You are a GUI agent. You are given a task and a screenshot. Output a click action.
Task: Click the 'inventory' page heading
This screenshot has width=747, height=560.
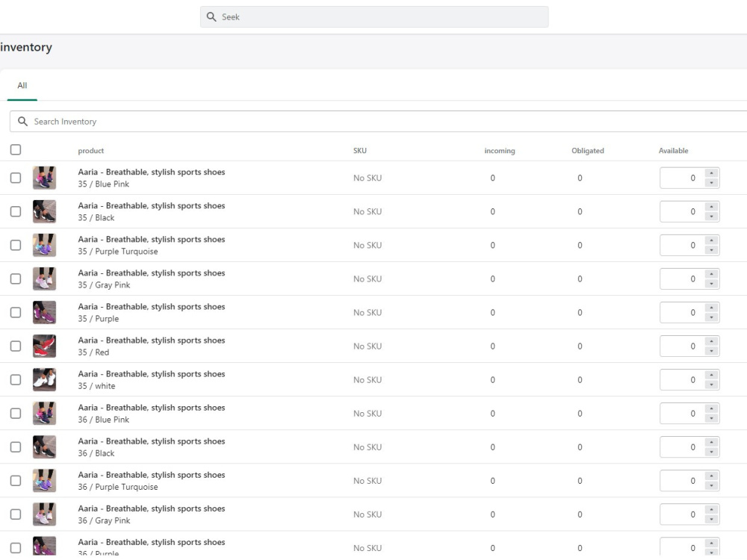coord(25,47)
